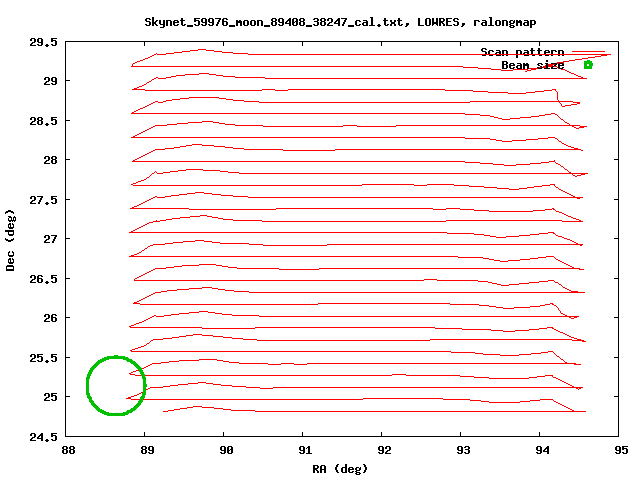
Task: Click the large green beam circle
Action: point(116,386)
